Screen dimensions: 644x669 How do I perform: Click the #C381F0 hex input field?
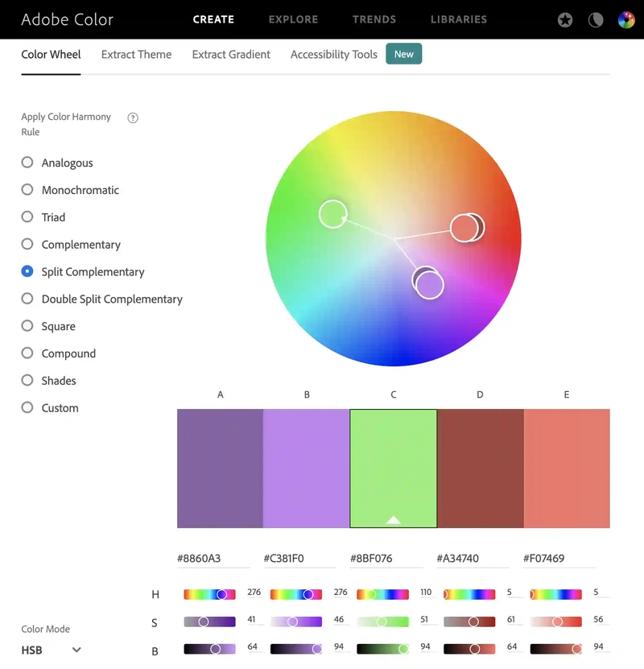pyautogui.click(x=299, y=559)
